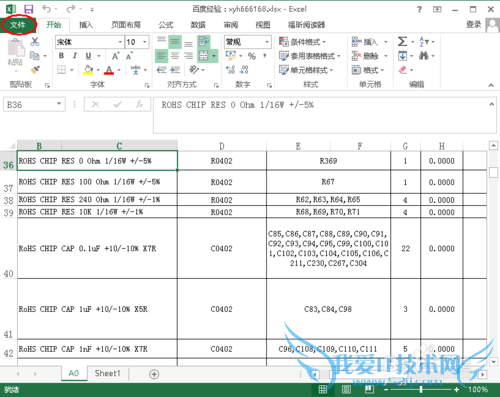500x397 pixels.
Task: Click the Copy icon in clipboard group
Action: click(x=34, y=56)
